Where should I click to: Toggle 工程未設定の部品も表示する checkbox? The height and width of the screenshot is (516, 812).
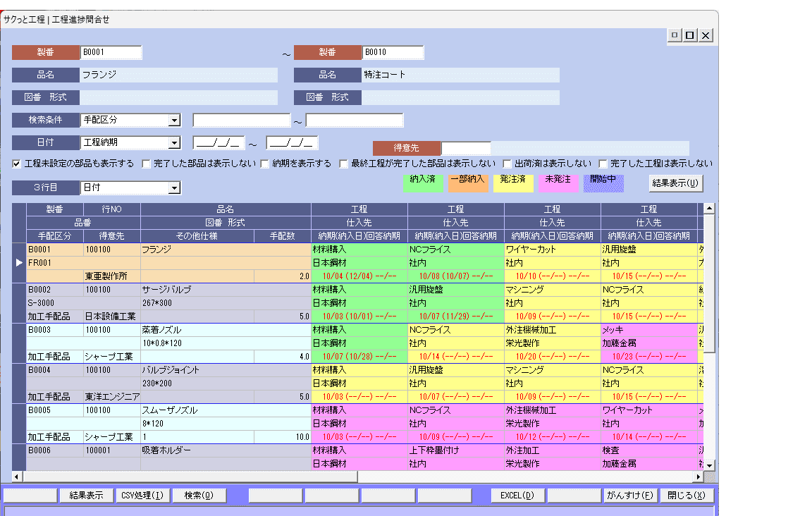coord(17,164)
